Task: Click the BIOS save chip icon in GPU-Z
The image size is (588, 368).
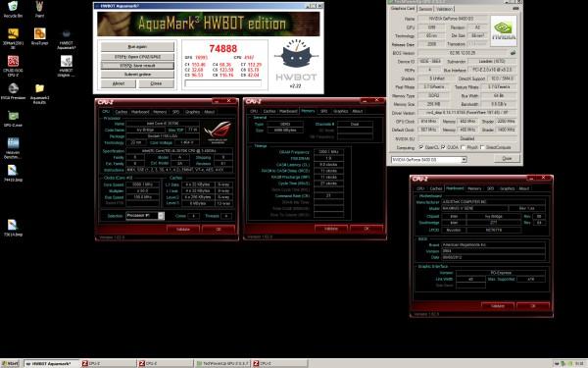Action: click(513, 53)
